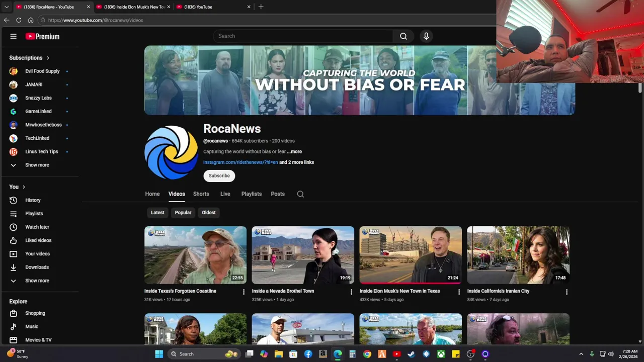
Task: Open system tray volume control
Action: [611, 354]
